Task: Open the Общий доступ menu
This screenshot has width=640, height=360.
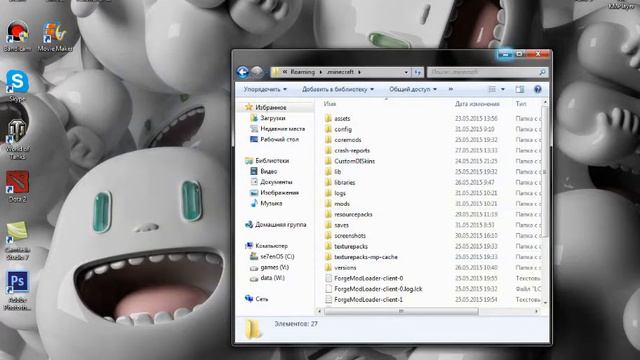Action: click(413, 89)
